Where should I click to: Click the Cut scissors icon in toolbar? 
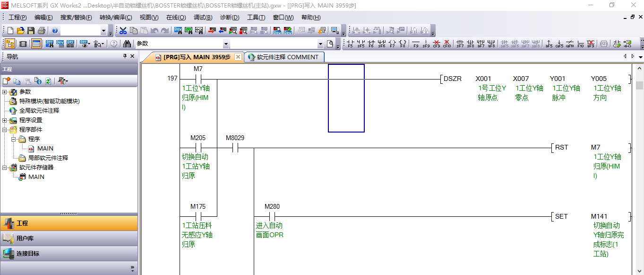pyautogui.click(x=123, y=31)
